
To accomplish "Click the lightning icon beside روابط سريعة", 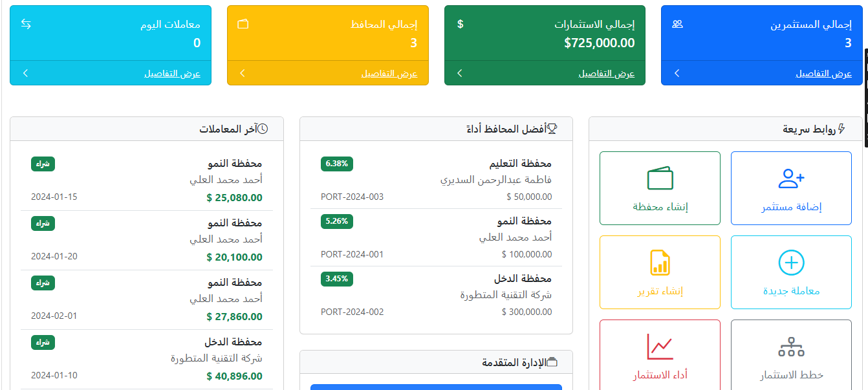I will coord(841,129).
